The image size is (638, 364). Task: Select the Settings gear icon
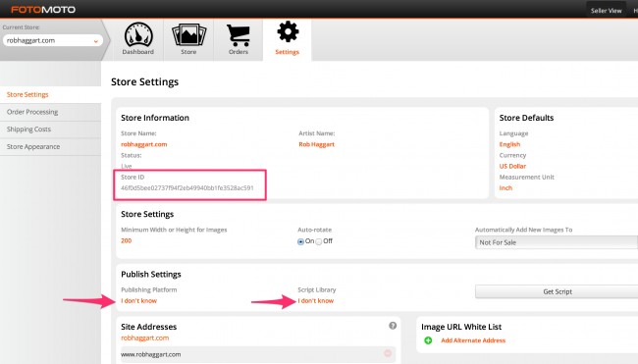[x=288, y=31]
